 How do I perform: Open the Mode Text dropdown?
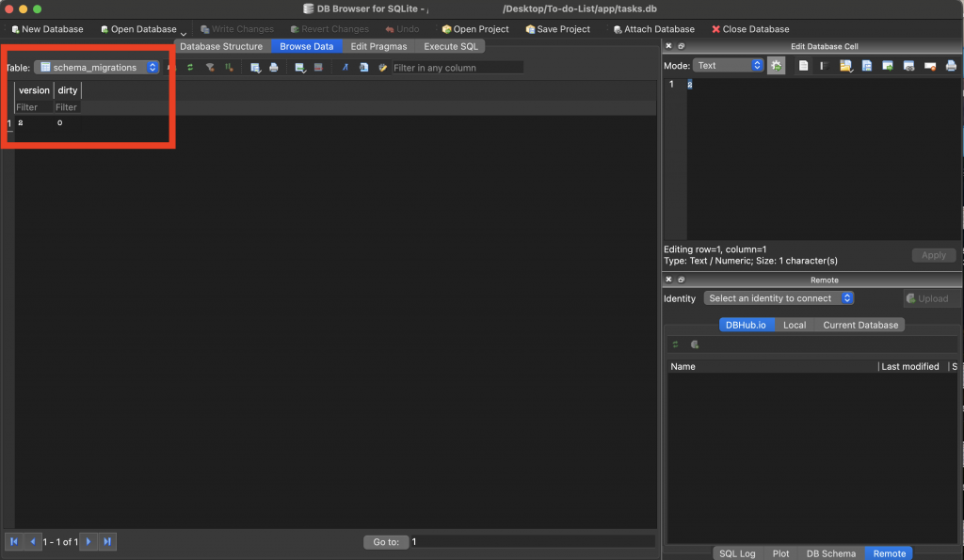pos(728,65)
